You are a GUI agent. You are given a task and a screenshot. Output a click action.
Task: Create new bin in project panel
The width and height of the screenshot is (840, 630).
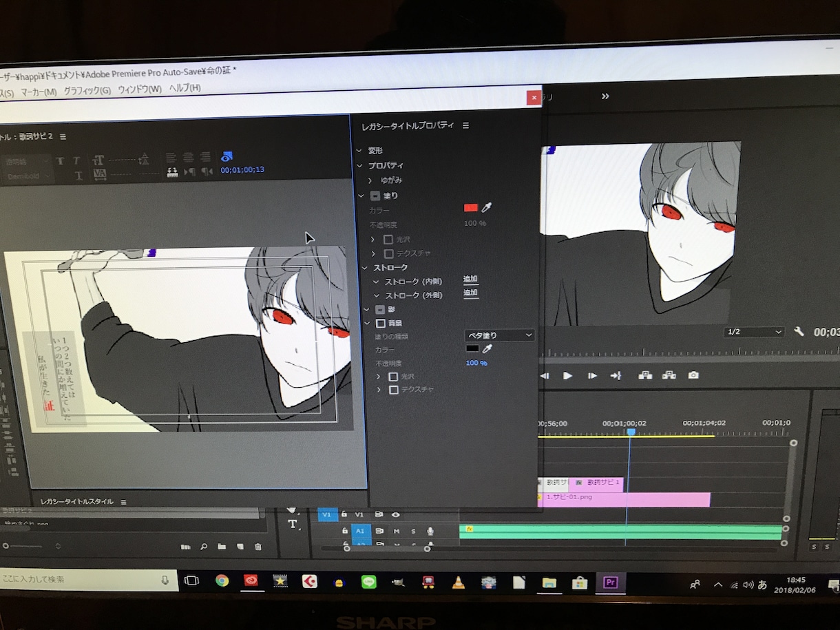coord(222,547)
